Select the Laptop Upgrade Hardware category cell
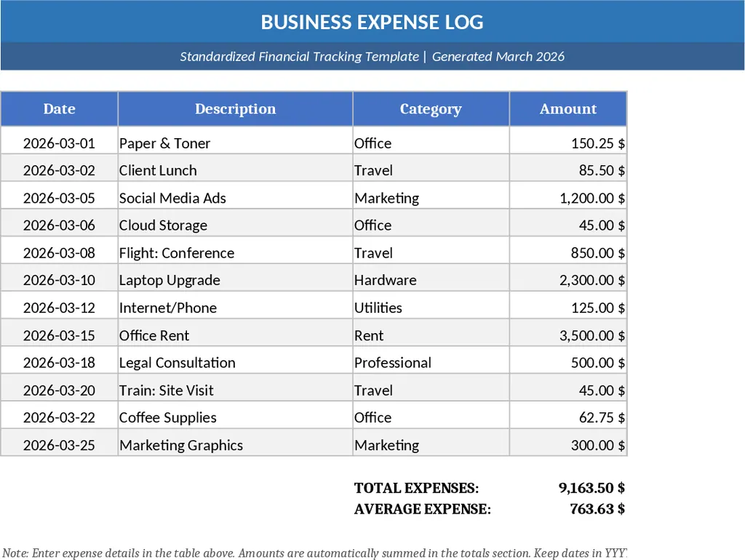Viewport: 745px width, 560px height. (x=385, y=279)
